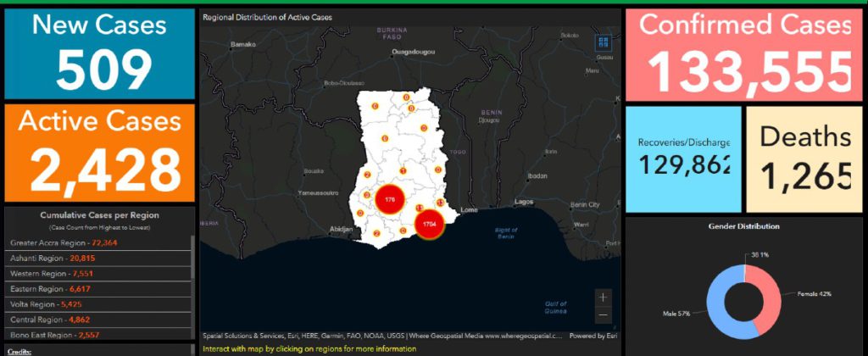This screenshot has height=356, width=868.
Task: Click the Lagos city label on map
Action: [524, 202]
